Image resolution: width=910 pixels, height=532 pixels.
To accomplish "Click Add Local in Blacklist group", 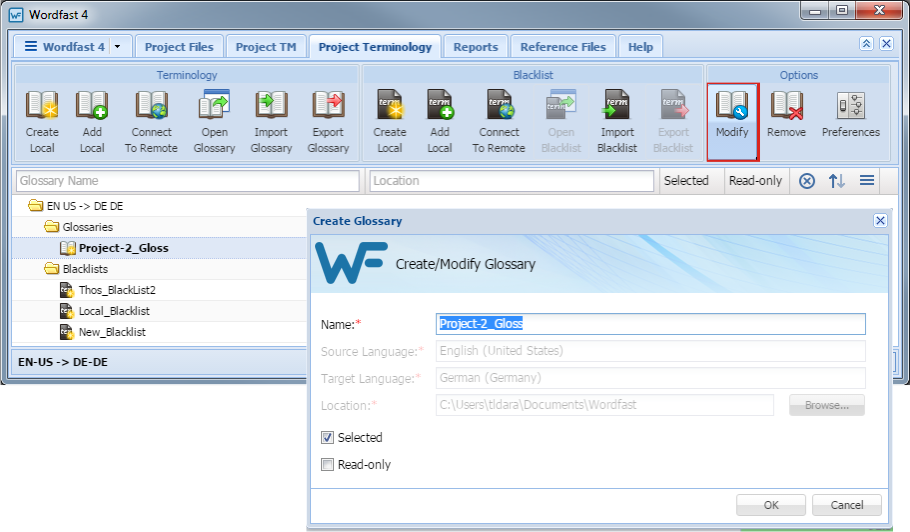I will [439, 122].
